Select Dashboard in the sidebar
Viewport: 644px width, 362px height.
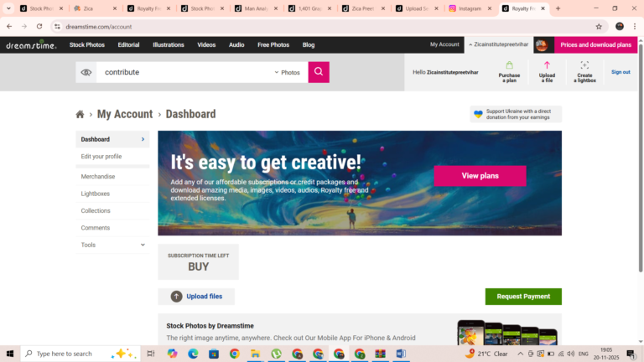tap(112, 139)
